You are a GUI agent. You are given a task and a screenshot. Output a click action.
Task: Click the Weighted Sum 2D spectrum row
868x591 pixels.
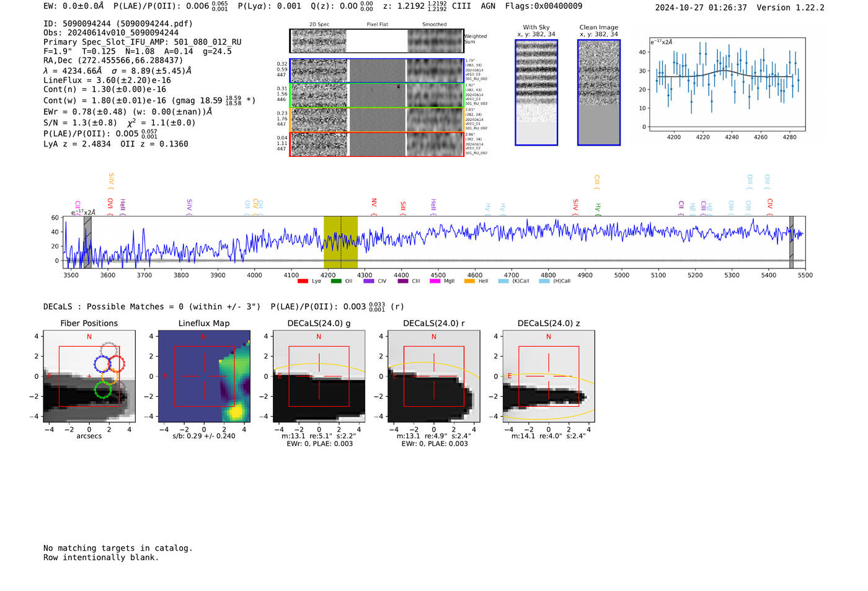point(377,41)
